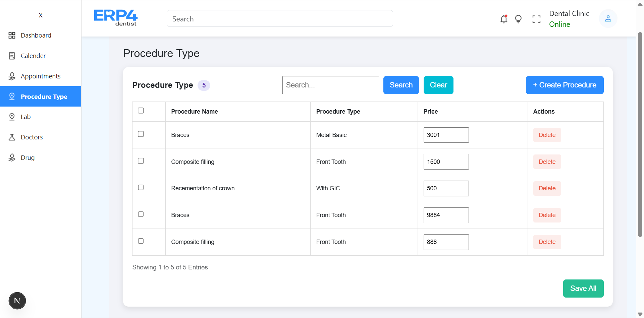
Task: Click the Dental Clinic name text
Action: click(569, 14)
